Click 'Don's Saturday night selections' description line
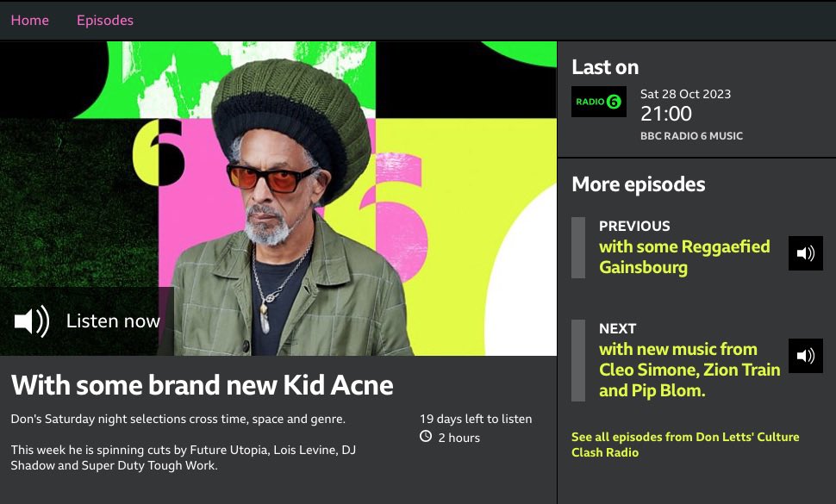 pyautogui.click(x=178, y=419)
